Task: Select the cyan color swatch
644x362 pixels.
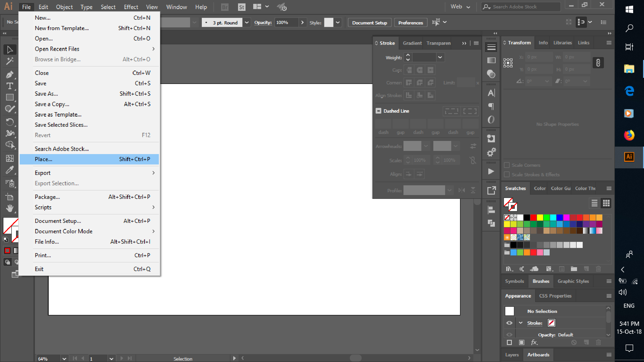Action: tap(553, 217)
